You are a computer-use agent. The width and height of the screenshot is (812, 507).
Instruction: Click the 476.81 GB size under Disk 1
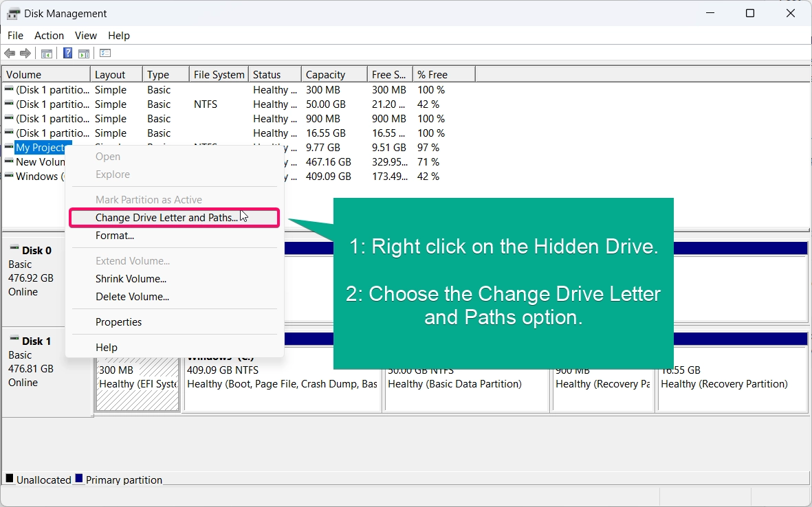[30, 369]
